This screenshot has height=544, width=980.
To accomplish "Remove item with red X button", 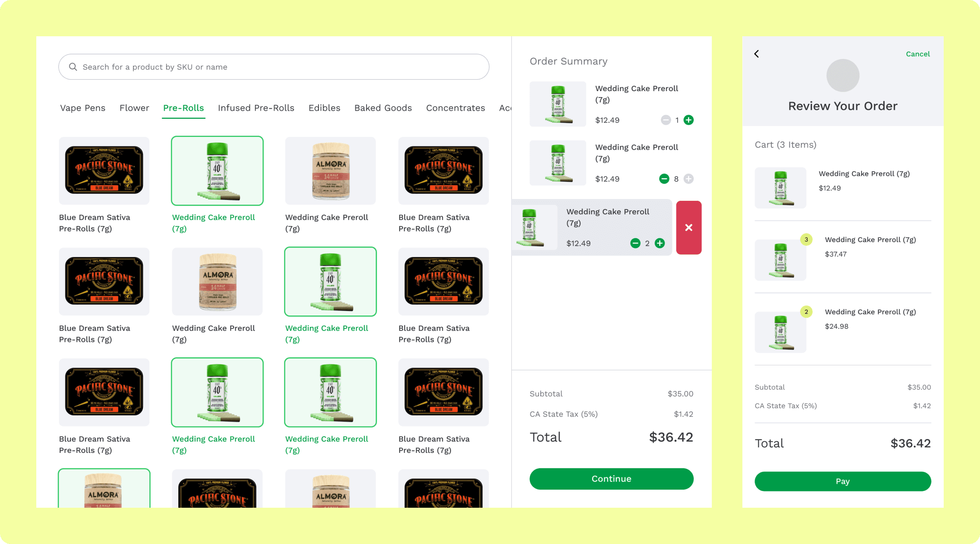I will click(688, 228).
